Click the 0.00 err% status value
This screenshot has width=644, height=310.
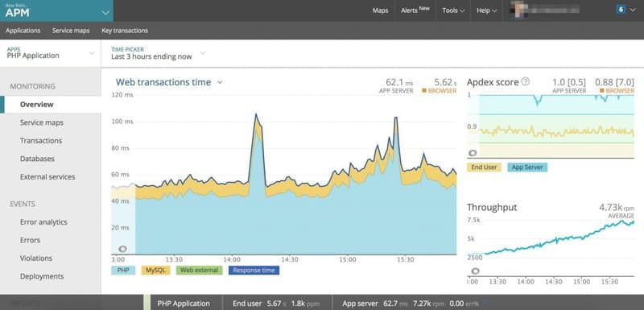464,304
